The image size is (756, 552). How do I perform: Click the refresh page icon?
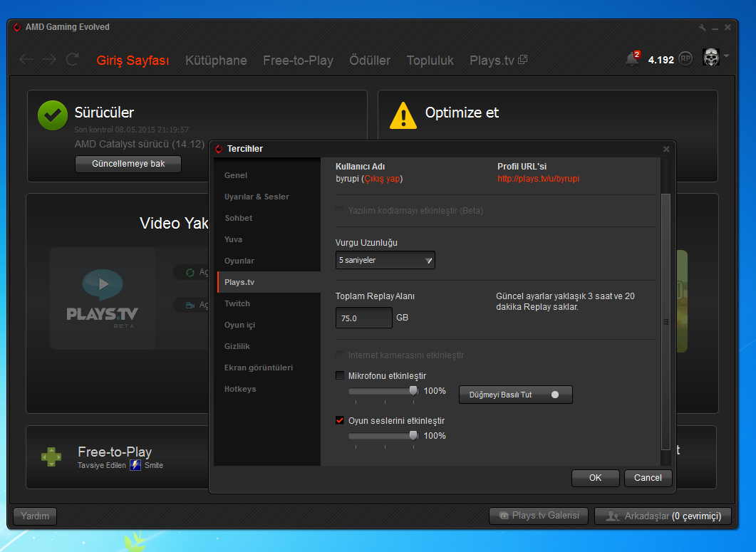pos(72,59)
